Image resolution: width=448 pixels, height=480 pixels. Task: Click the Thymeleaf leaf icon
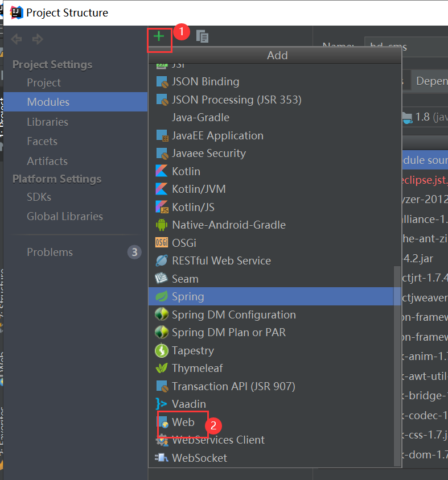click(x=162, y=369)
